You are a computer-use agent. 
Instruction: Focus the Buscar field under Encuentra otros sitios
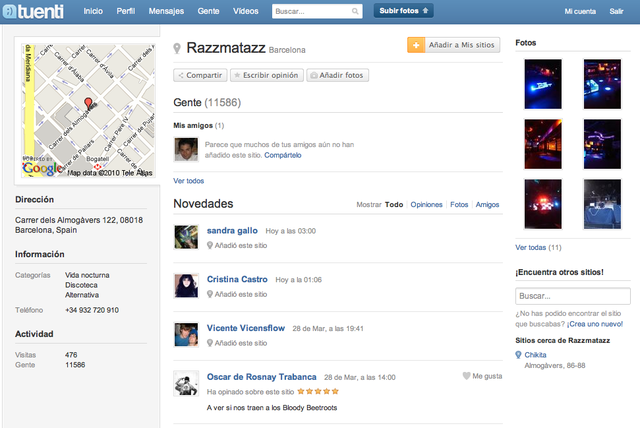(x=573, y=296)
